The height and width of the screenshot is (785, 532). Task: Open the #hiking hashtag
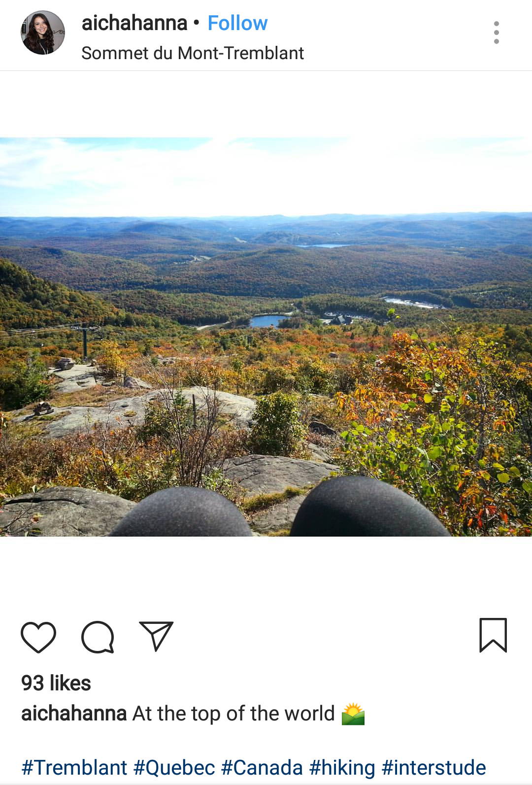[342, 767]
